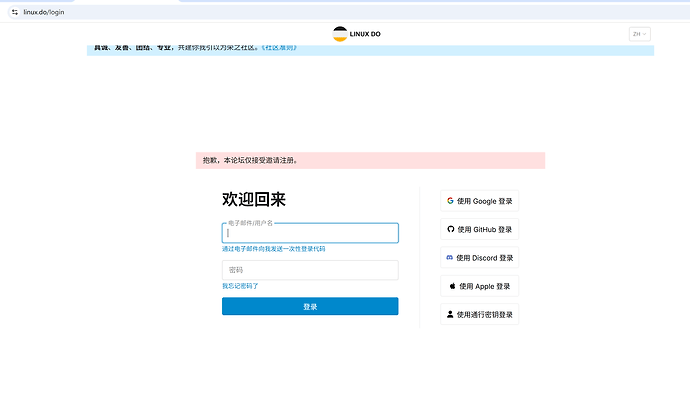Click the Google logo icon
This screenshot has width=690, height=399.
450,201
